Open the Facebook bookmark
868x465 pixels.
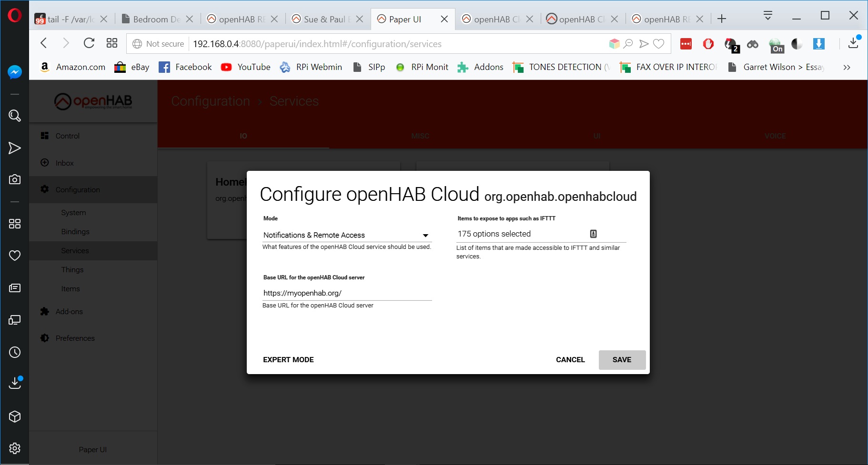pos(185,67)
